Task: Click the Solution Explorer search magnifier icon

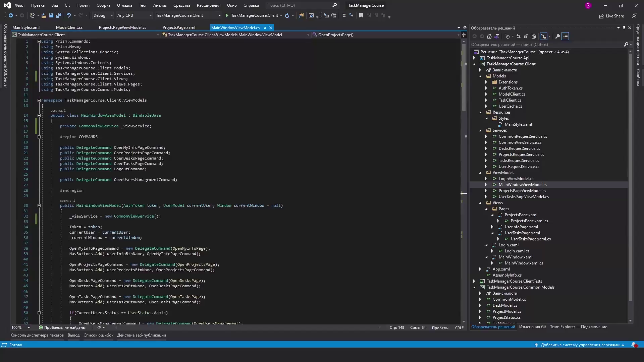Action: click(626, 45)
